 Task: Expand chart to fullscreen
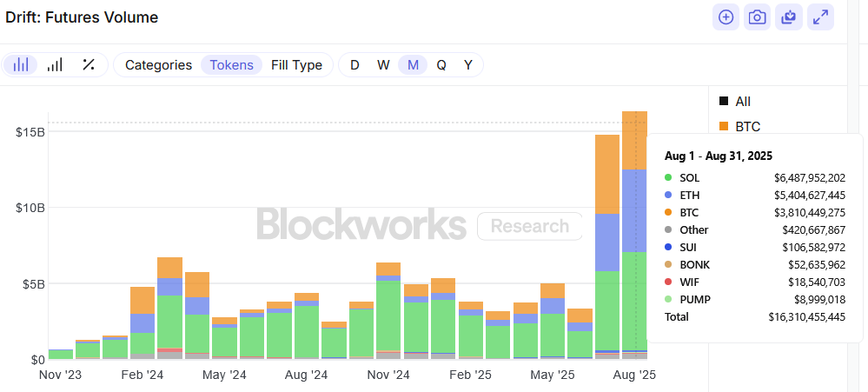coord(820,17)
